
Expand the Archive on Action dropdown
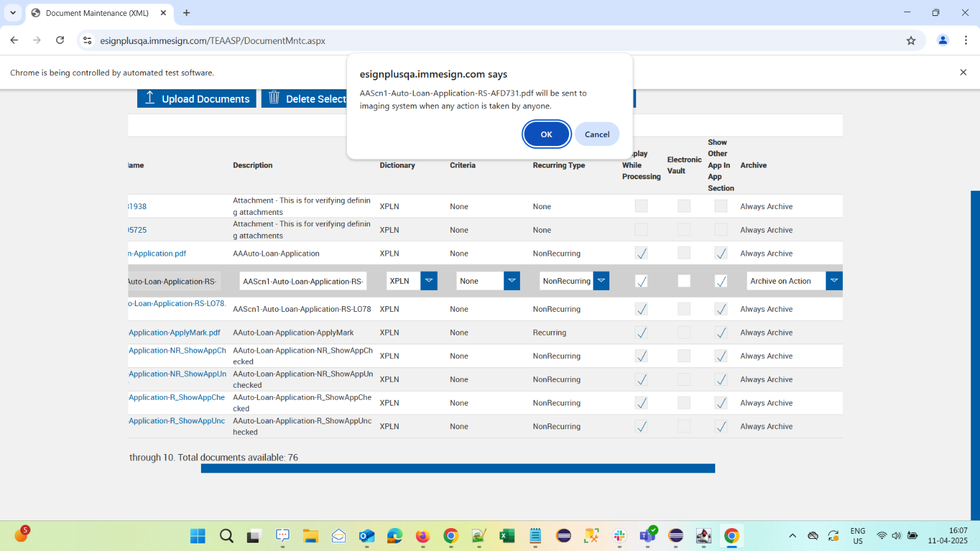tap(833, 281)
